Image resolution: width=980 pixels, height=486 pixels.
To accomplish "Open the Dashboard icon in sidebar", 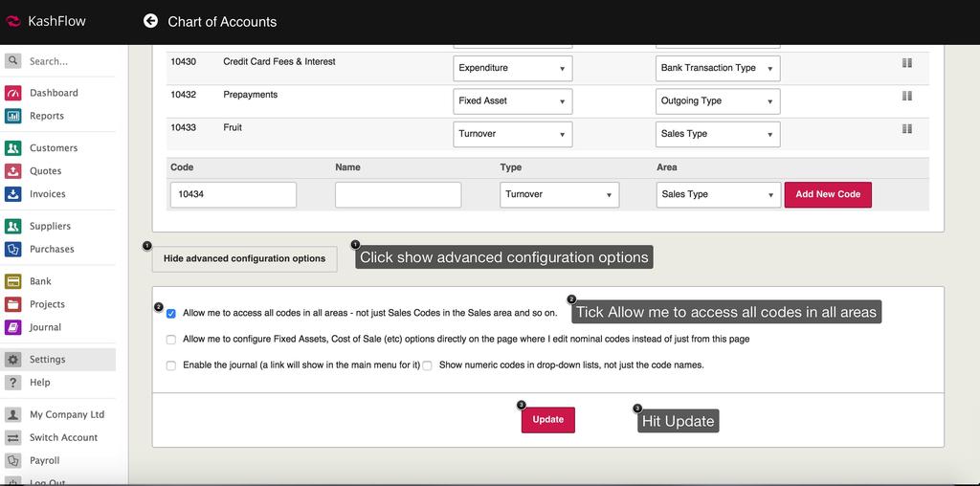I will click(12, 93).
